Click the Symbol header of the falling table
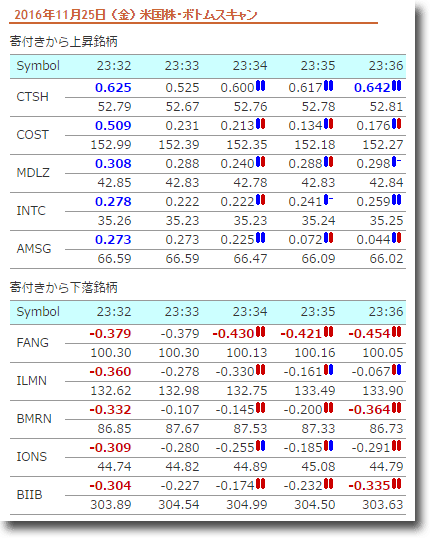Image resolution: width=432 pixels, height=538 pixels. (x=38, y=312)
